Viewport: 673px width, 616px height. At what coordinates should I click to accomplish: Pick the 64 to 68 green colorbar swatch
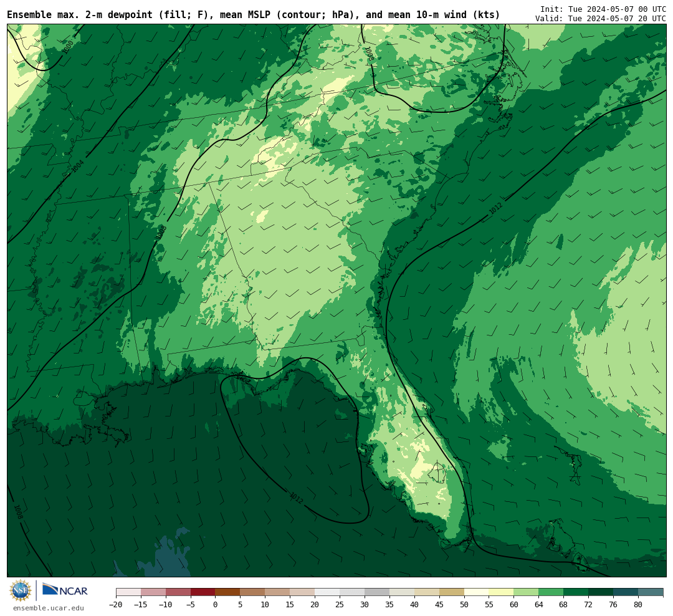(551, 592)
